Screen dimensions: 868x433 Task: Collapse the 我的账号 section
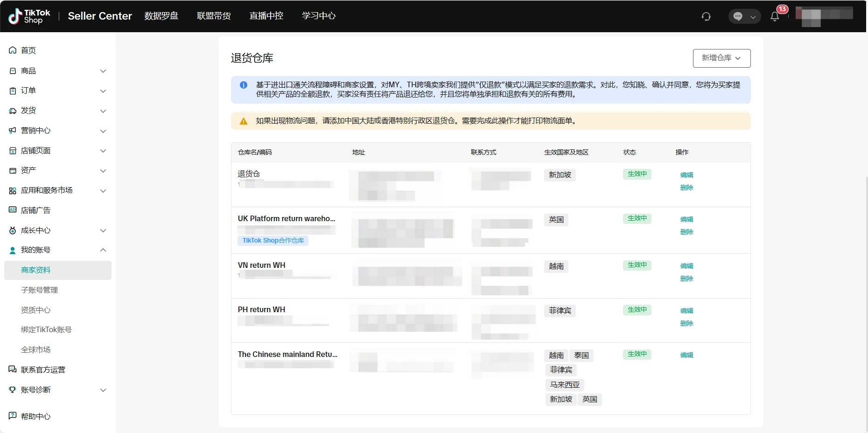[103, 250]
